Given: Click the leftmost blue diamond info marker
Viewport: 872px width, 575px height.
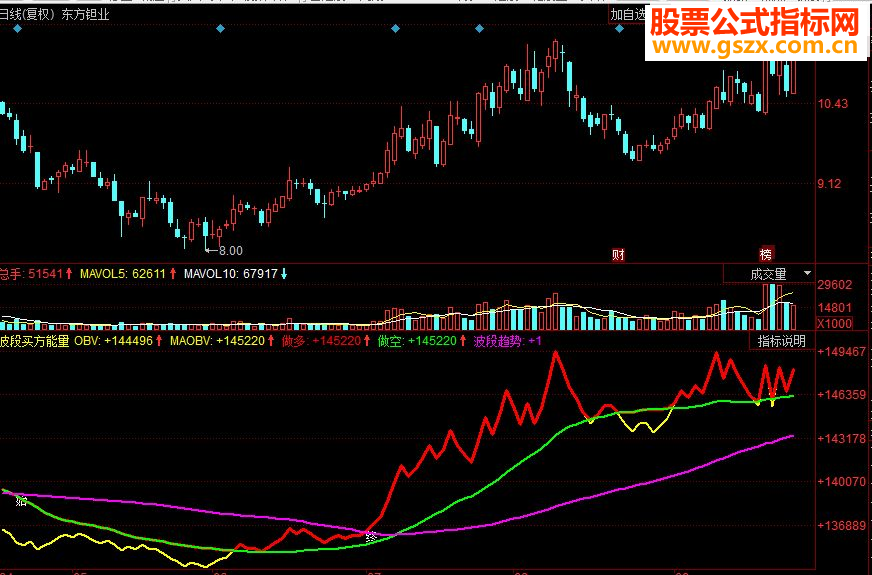Looking at the screenshot, I should point(18,28).
